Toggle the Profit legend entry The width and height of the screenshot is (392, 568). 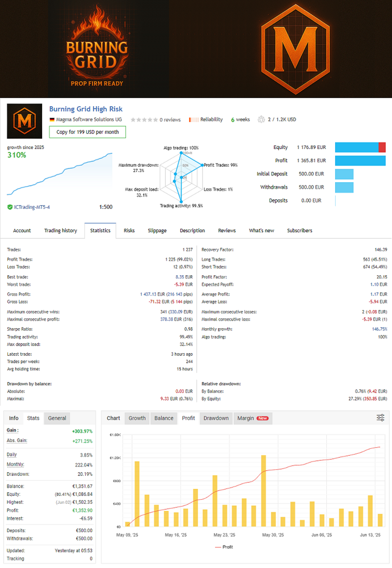224,547
